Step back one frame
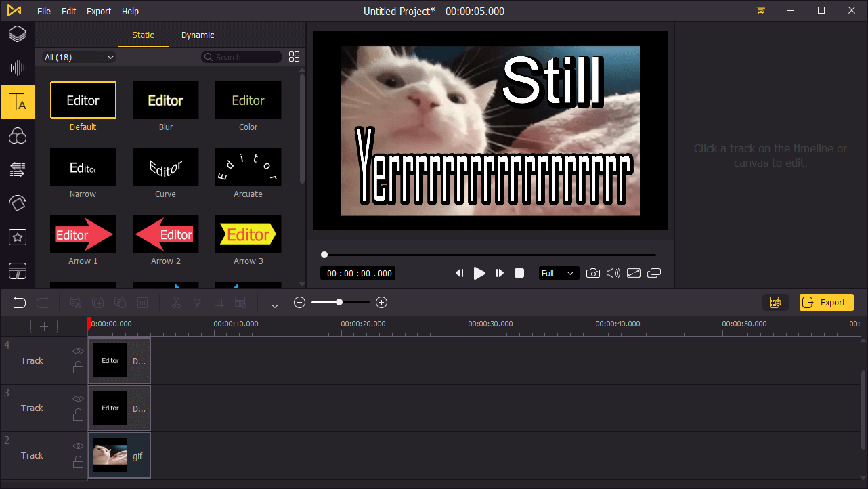Viewport: 868px width, 489px height. click(459, 273)
